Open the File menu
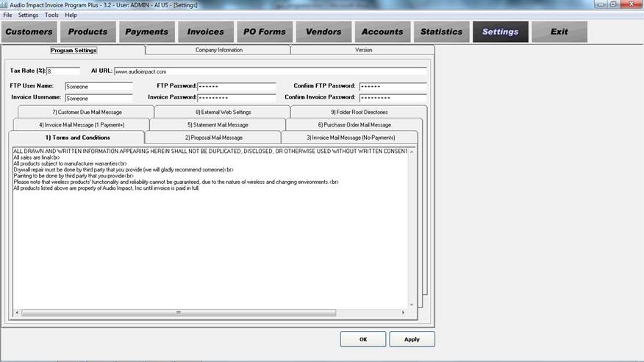This screenshot has width=644, height=362. tap(7, 15)
